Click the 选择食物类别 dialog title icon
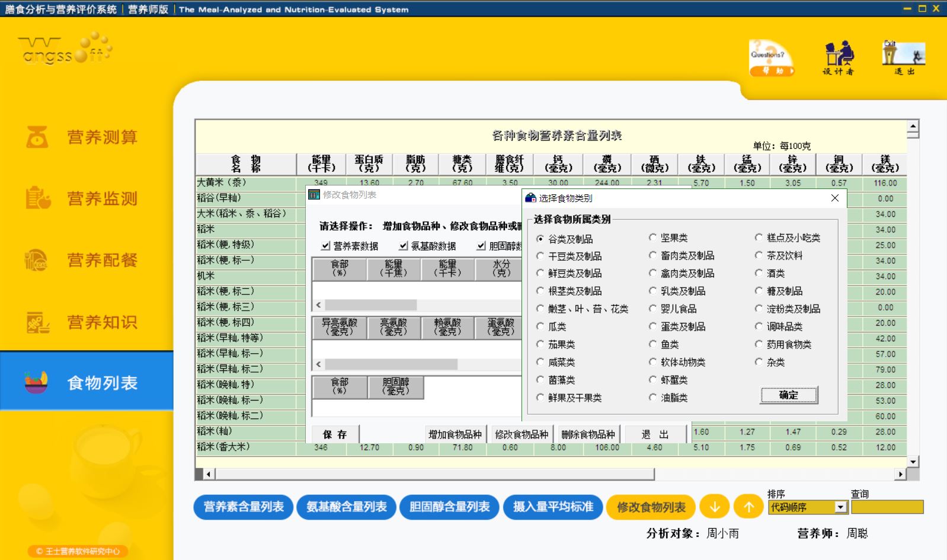Viewport: 947px width, 560px height. coord(530,197)
